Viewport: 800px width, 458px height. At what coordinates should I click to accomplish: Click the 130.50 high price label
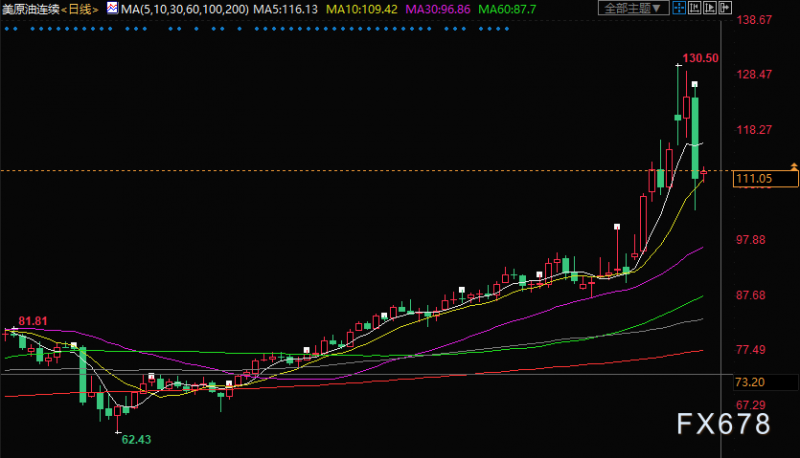pyautogui.click(x=701, y=58)
